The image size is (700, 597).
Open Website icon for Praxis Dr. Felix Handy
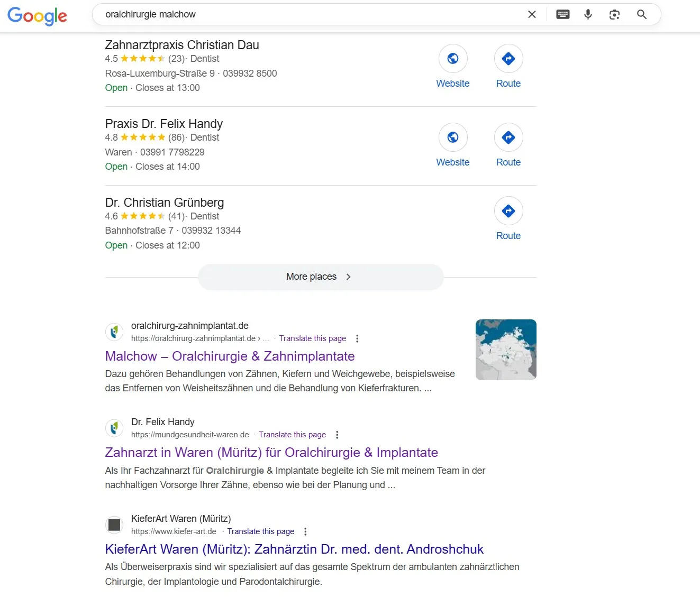pyautogui.click(x=453, y=137)
